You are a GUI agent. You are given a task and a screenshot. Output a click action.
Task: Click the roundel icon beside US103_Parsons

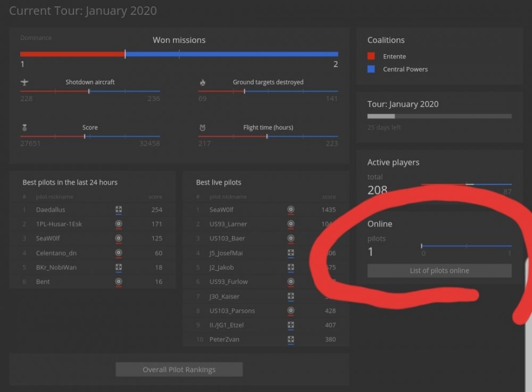click(291, 311)
